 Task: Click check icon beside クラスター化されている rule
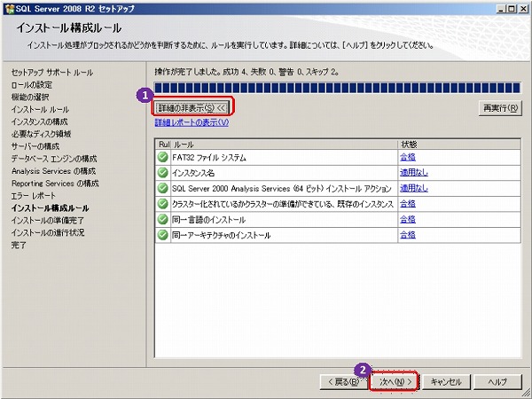(x=163, y=204)
